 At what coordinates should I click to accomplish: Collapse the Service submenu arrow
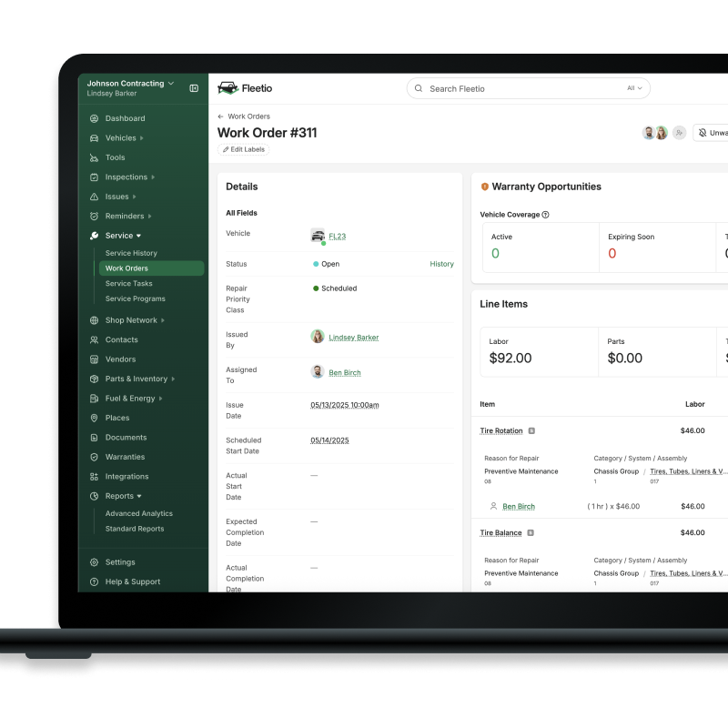point(139,236)
